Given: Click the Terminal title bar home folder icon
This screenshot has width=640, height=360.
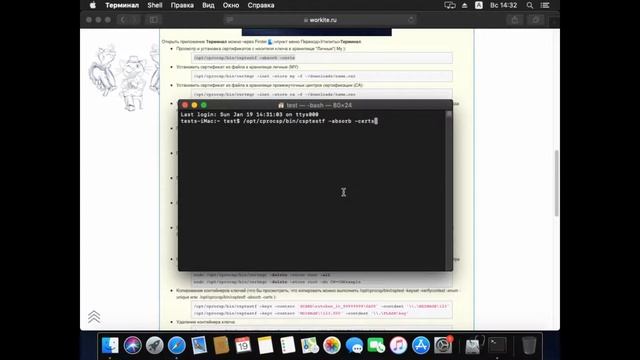Looking at the screenshot, I should [x=281, y=105].
